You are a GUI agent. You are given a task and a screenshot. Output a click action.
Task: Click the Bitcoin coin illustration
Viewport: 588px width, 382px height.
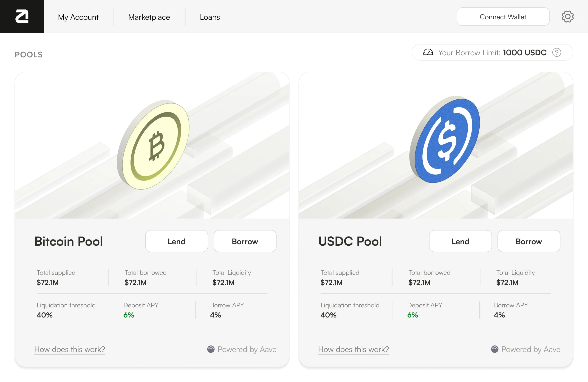154,145
